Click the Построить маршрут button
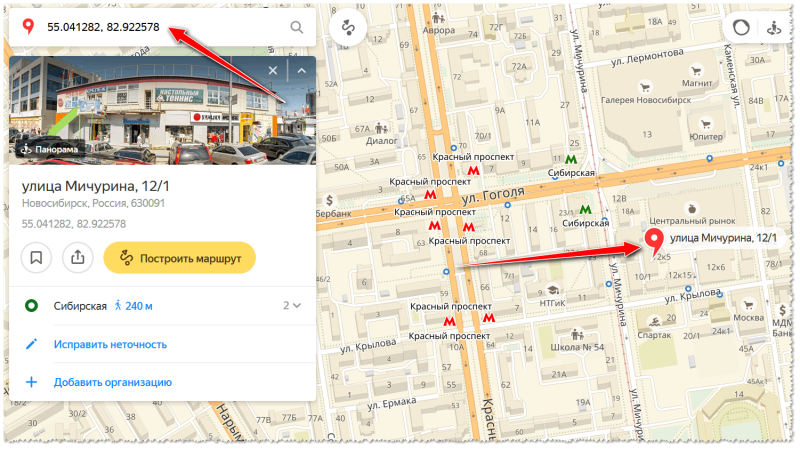Screen dimensions: 800x449 (180, 258)
